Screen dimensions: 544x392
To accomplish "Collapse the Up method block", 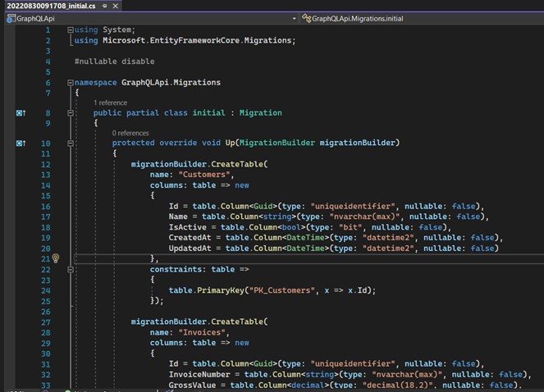I will pos(70,144).
